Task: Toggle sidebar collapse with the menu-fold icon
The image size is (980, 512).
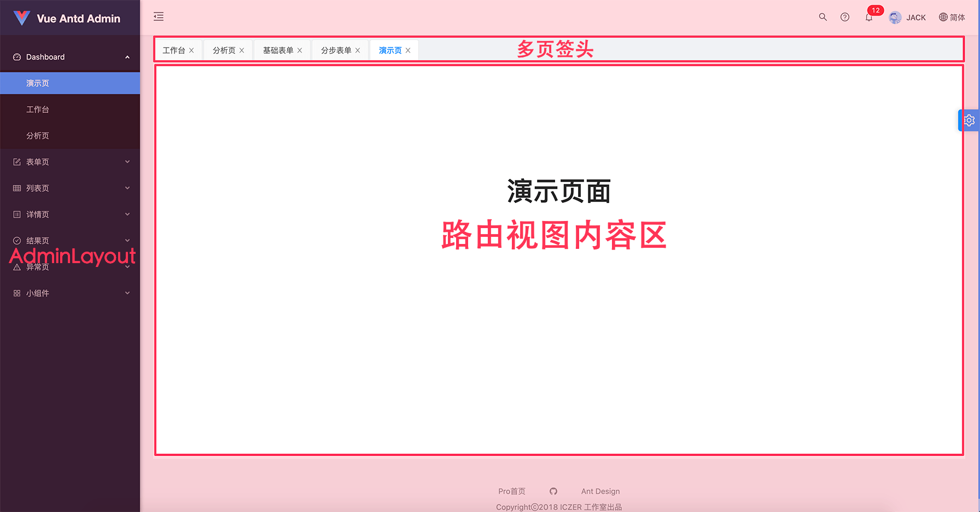Action: pos(159,17)
